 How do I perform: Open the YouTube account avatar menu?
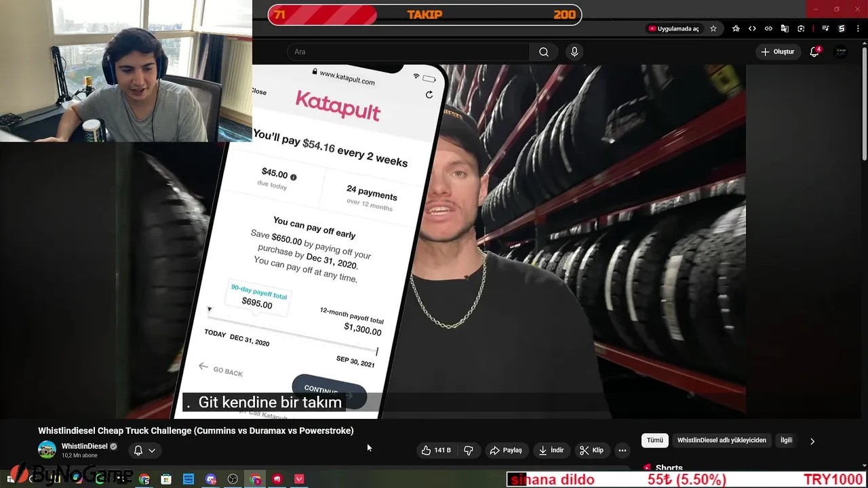click(x=840, y=52)
